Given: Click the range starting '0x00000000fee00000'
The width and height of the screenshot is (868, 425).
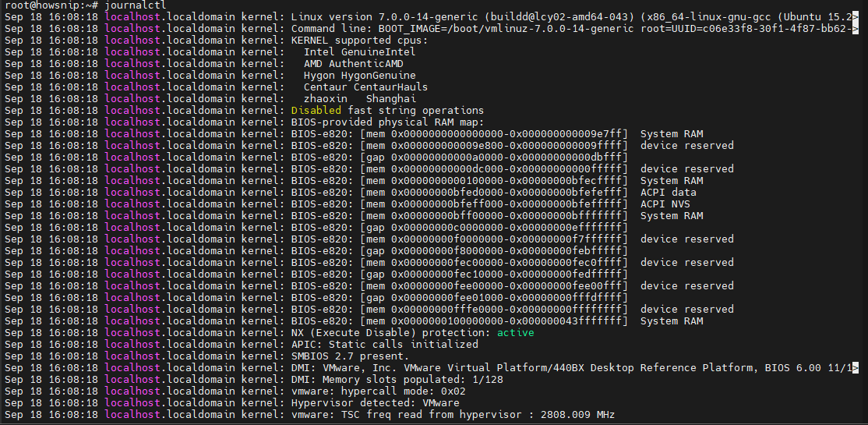Looking at the screenshot, I should coord(494,286).
